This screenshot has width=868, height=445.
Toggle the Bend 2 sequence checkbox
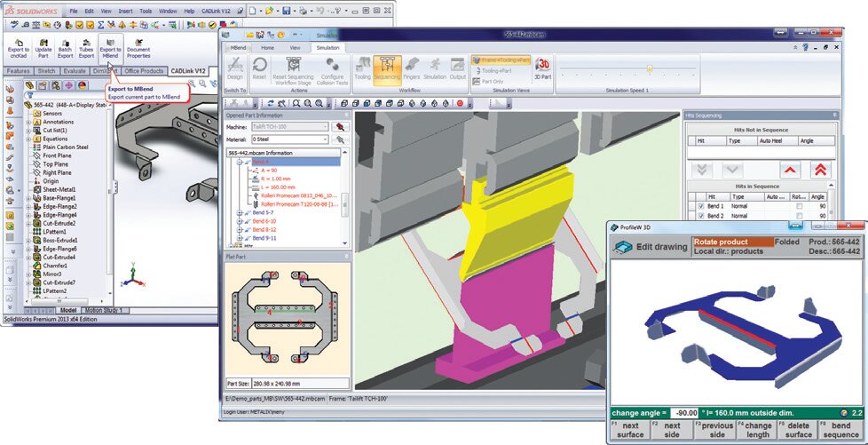701,216
